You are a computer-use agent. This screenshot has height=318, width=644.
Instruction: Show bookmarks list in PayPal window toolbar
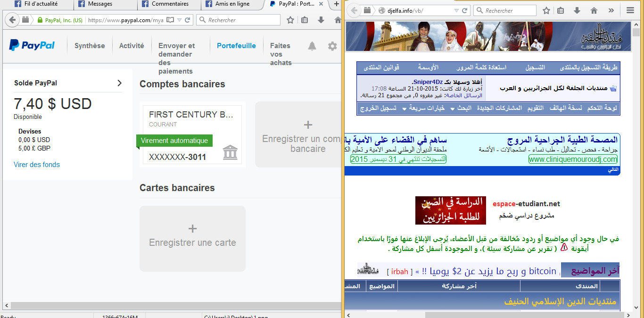(305, 20)
